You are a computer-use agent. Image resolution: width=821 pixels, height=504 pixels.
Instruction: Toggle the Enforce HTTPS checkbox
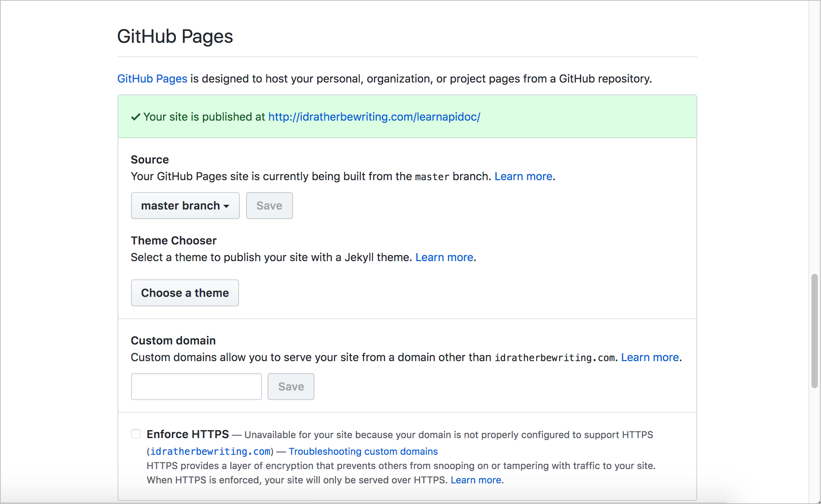(136, 434)
